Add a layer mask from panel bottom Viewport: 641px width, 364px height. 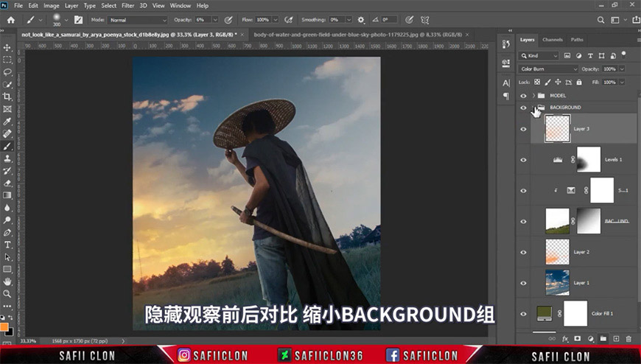(x=577, y=339)
